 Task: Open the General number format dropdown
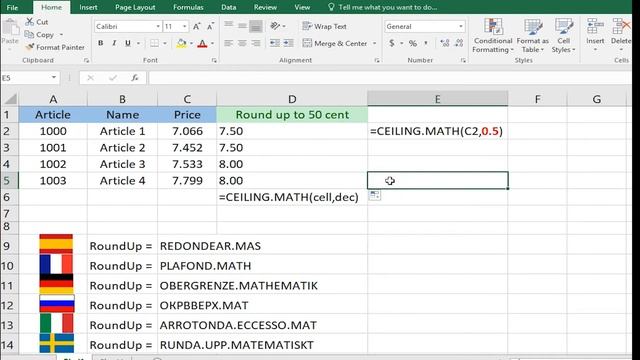(461, 27)
